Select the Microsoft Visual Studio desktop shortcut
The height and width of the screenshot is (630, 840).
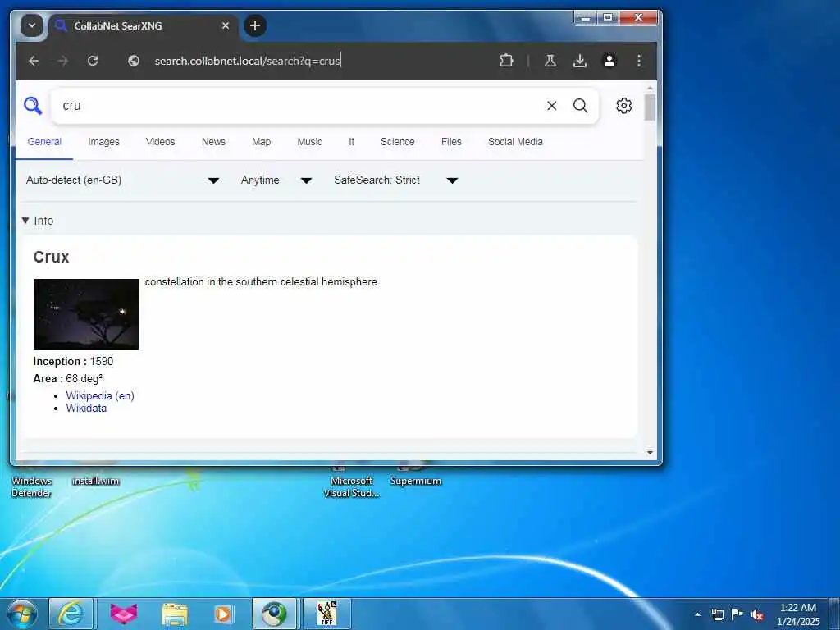pyautogui.click(x=351, y=486)
